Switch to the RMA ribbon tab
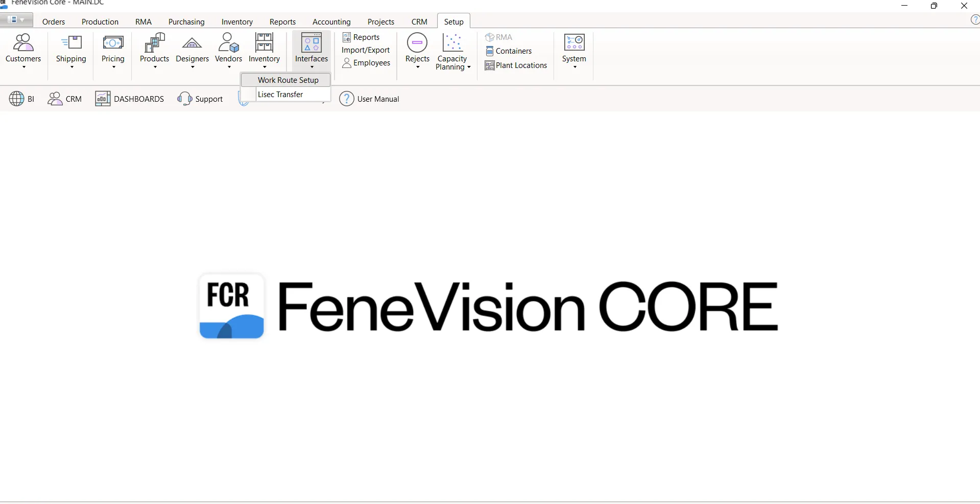 [144, 21]
